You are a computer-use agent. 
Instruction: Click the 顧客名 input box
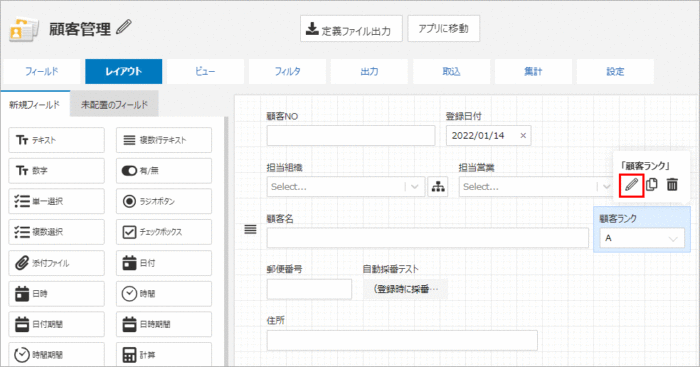pos(428,238)
